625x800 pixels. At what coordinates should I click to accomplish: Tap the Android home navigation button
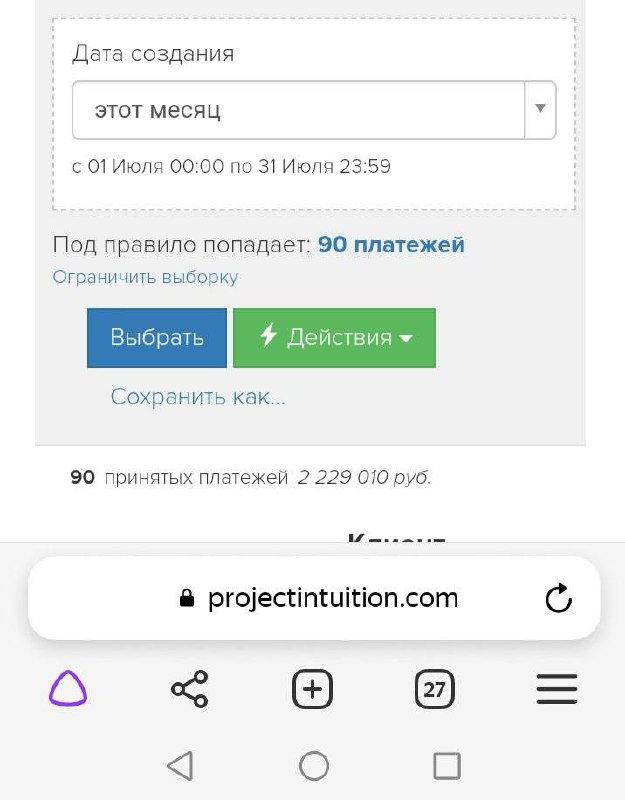tap(314, 765)
